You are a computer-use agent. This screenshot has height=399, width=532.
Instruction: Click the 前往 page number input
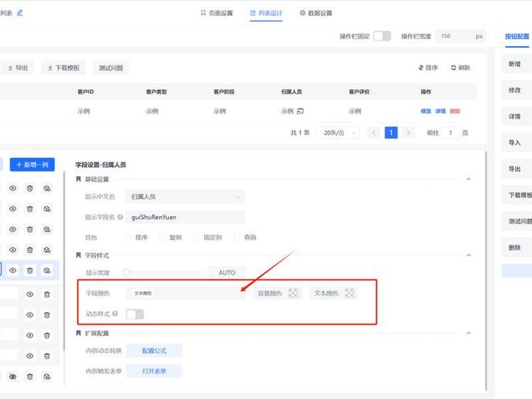coord(451,132)
